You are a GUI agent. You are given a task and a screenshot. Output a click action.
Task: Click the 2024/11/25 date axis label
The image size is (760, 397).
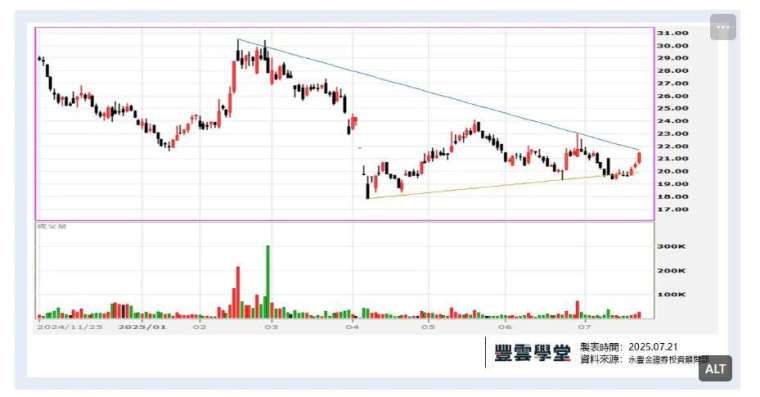pos(70,327)
